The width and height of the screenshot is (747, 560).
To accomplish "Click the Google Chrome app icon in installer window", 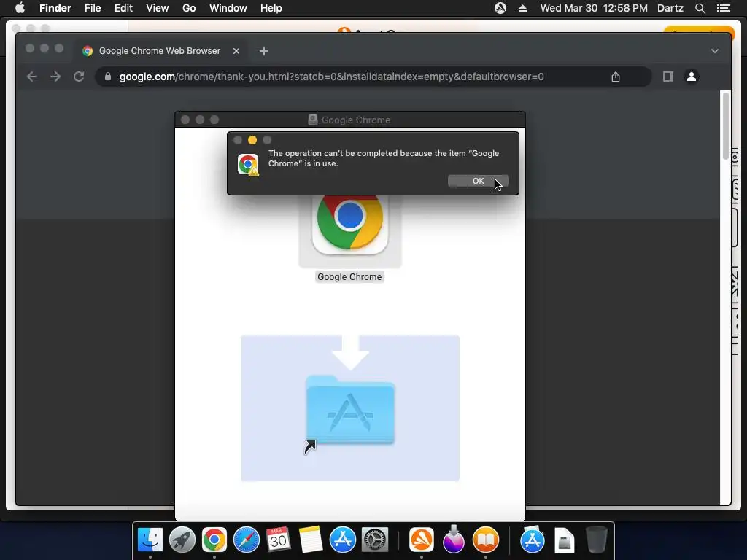I will point(350,223).
